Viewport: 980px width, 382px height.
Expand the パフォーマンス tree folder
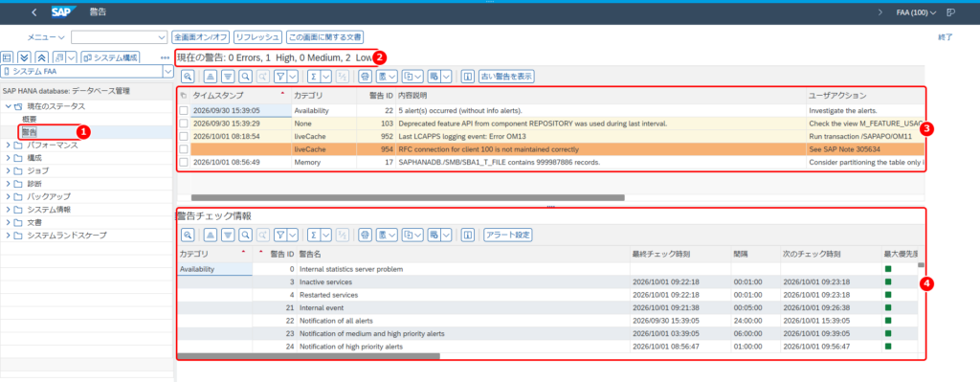(x=8, y=146)
